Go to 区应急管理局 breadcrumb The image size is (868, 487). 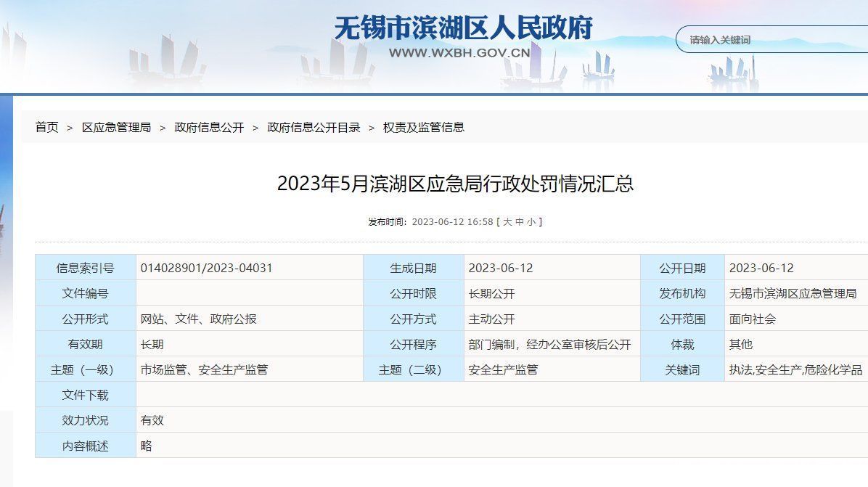pyautogui.click(x=116, y=127)
